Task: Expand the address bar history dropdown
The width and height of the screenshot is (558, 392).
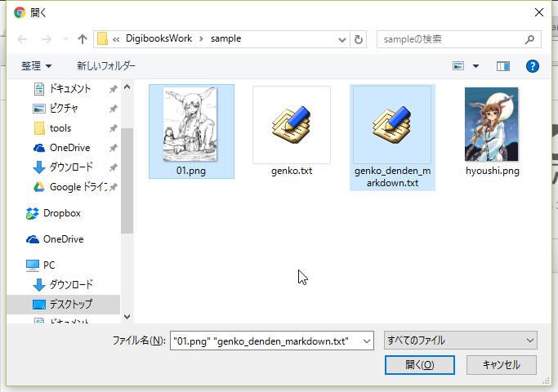Action: tap(342, 39)
